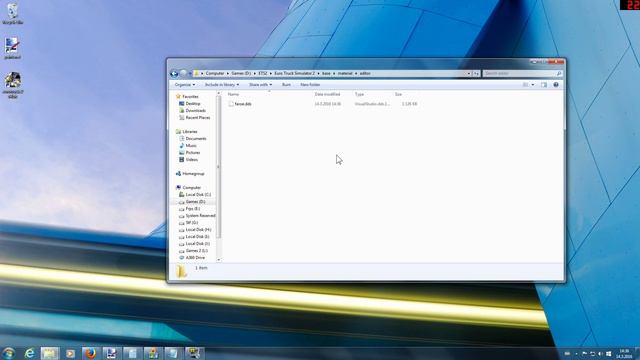640x360 pixels.
Task: Click the material breadcrumb in address bar
Action: pos(345,73)
